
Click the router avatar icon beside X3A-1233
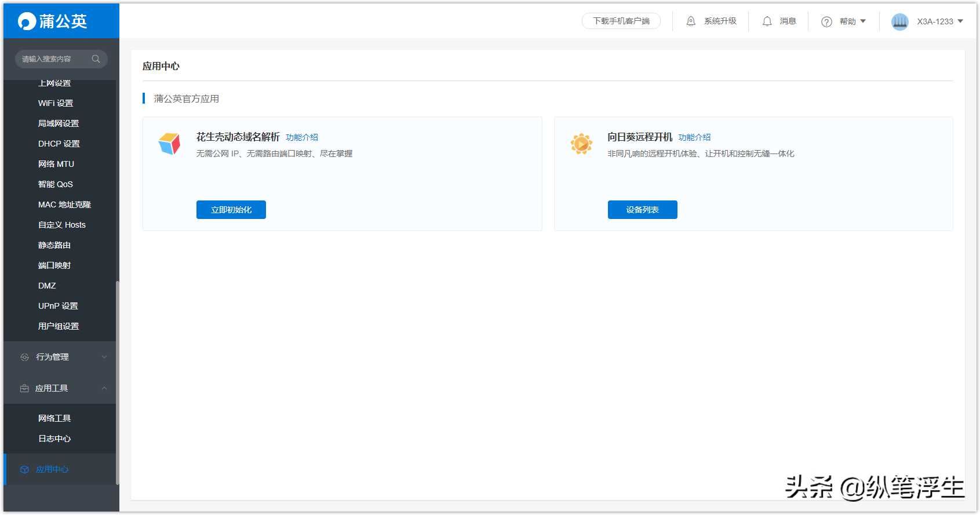click(x=899, y=22)
